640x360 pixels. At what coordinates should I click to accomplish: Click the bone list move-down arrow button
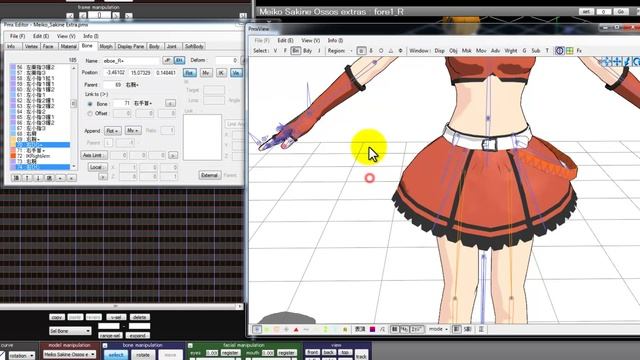[x=38, y=178]
